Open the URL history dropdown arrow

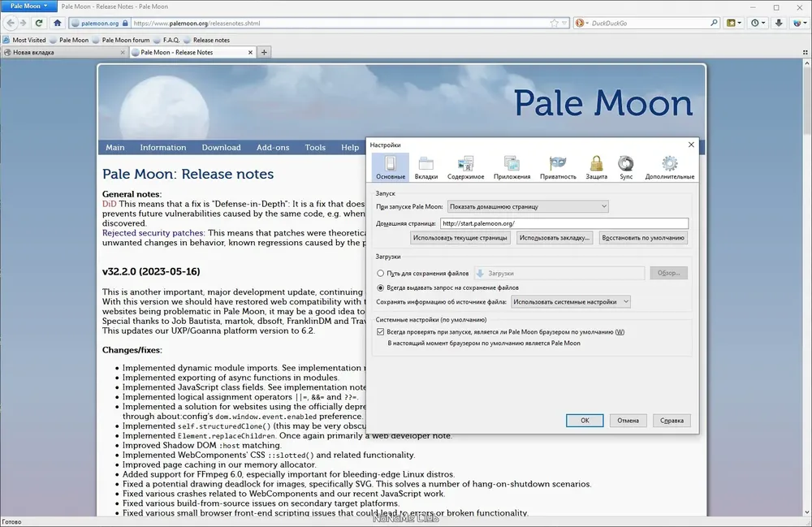564,24
